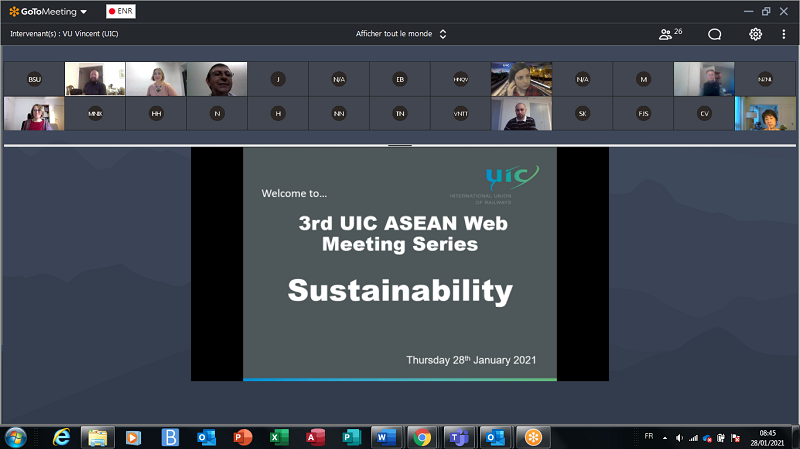
Task: Expand the 'Afficher tout le monde' view selector
Action: (401, 34)
